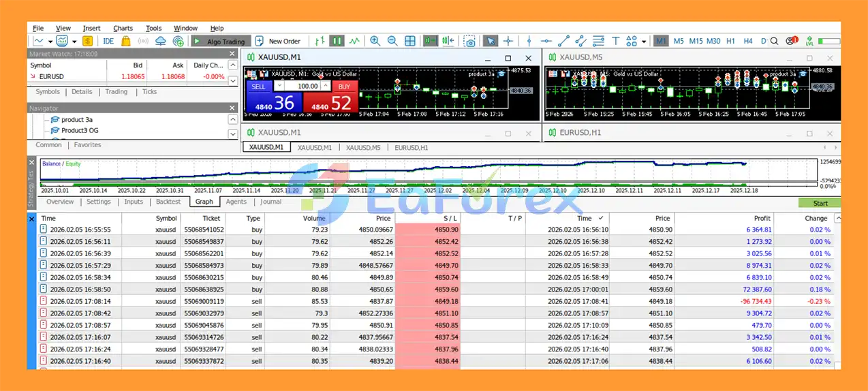The width and height of the screenshot is (868, 391).
Task: Click the Signals broadcast icon
Action: (143, 41)
